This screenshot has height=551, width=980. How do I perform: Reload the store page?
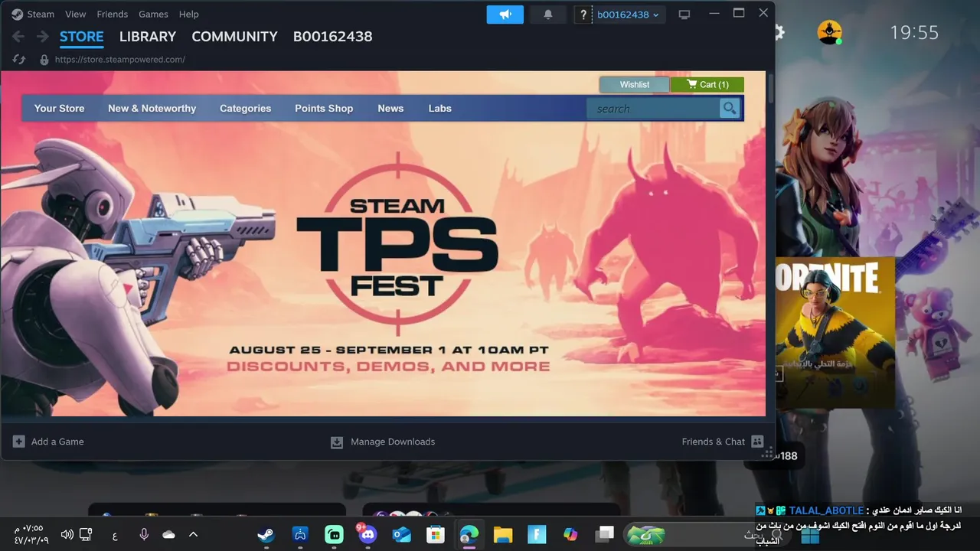(x=19, y=59)
